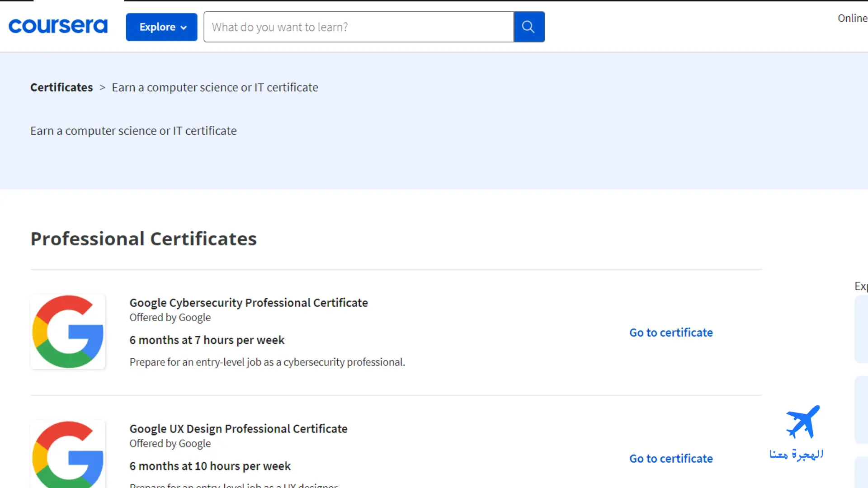Image resolution: width=868 pixels, height=488 pixels.
Task: Select 'Offered by Google' under UX Design certificate
Action: point(170,444)
